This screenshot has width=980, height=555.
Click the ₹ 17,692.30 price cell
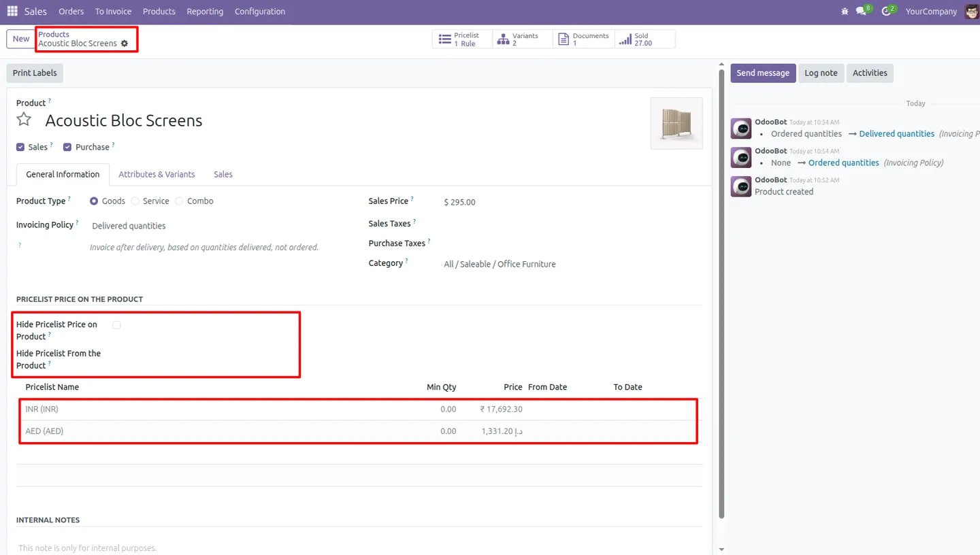coord(501,409)
